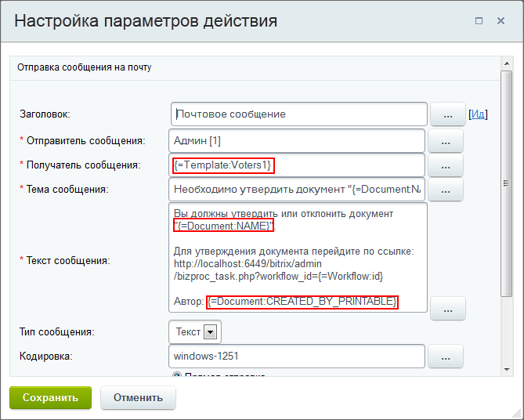Maximize the Настройка параметров действия dialog
524x420 pixels.
pos(479,21)
